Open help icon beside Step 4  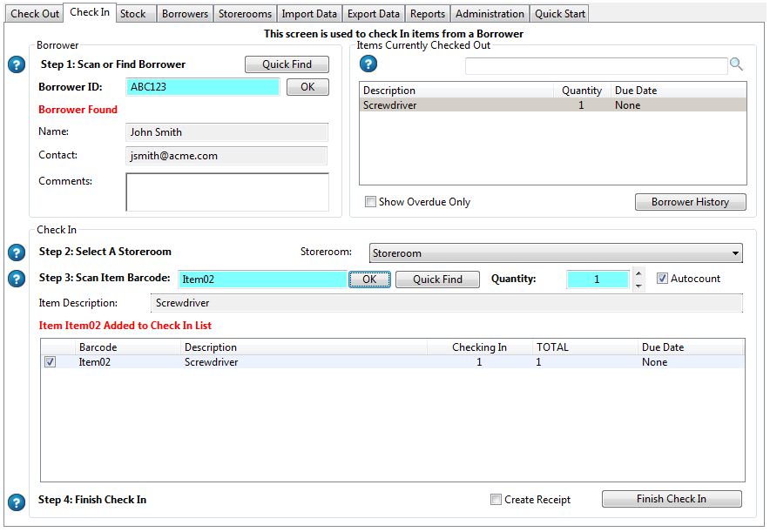(16, 502)
